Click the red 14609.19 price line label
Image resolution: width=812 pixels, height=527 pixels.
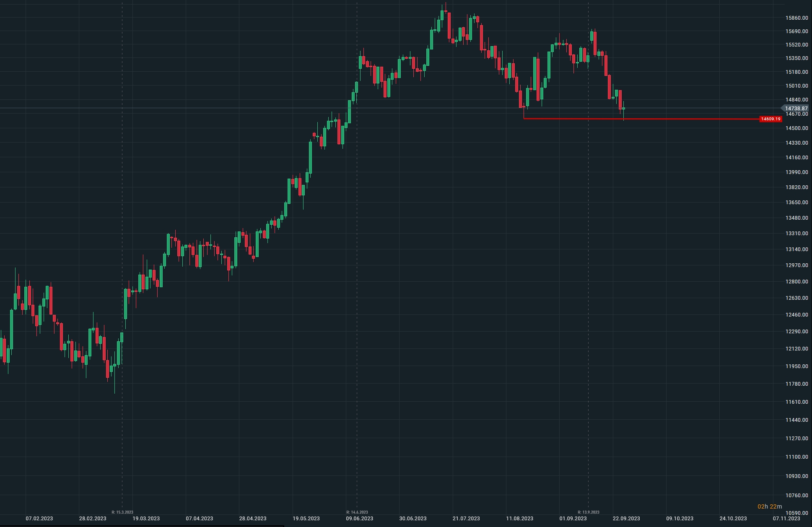tap(770, 119)
